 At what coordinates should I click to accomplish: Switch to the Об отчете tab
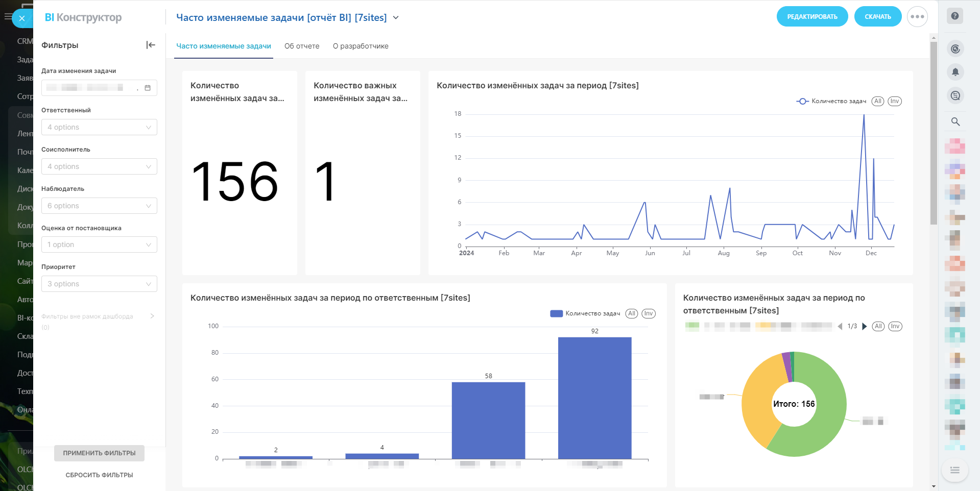pos(302,46)
